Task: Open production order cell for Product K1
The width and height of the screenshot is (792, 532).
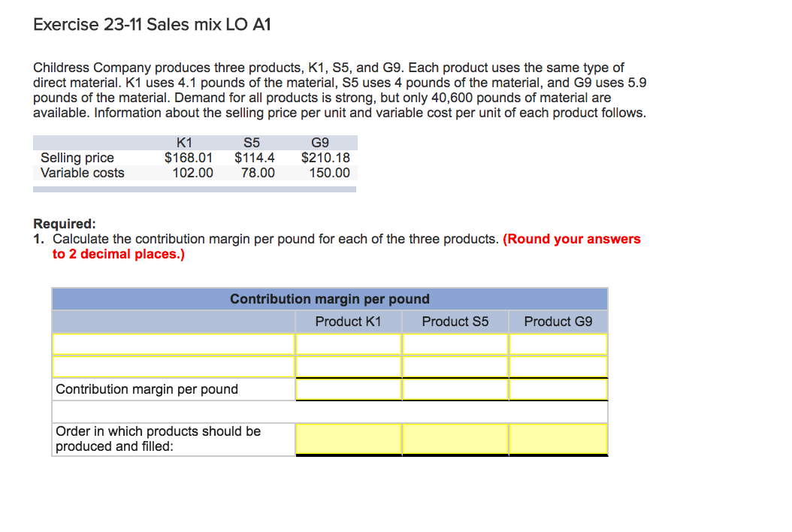Action: click(349, 439)
